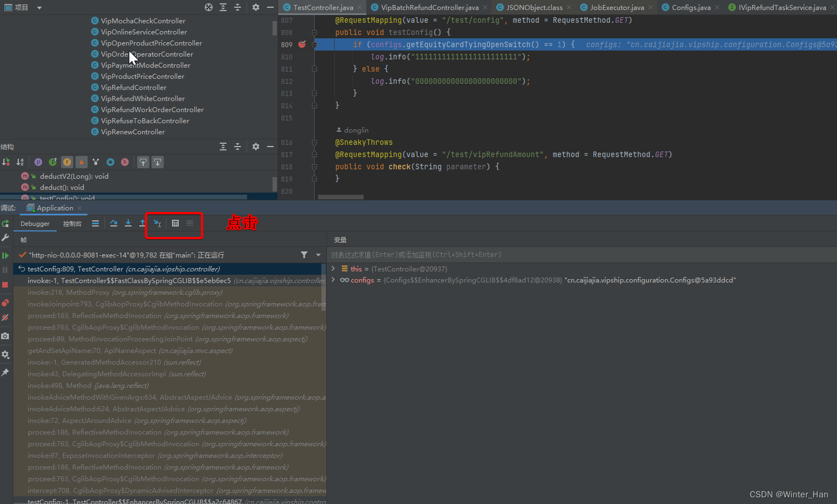Switch to VipBatchRefundController.java tab
Viewport: 837px width, 504px height.
click(429, 7)
